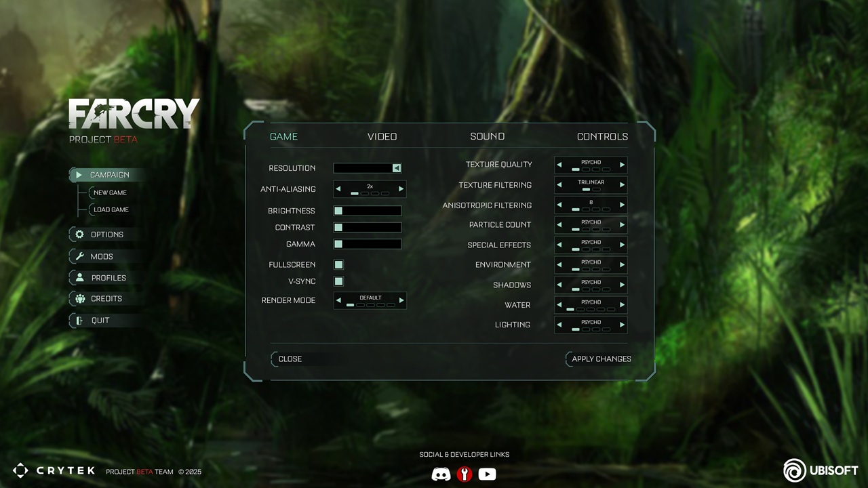Click the person icon next to Profiles
Viewport: 868px width, 488px height.
click(79, 278)
